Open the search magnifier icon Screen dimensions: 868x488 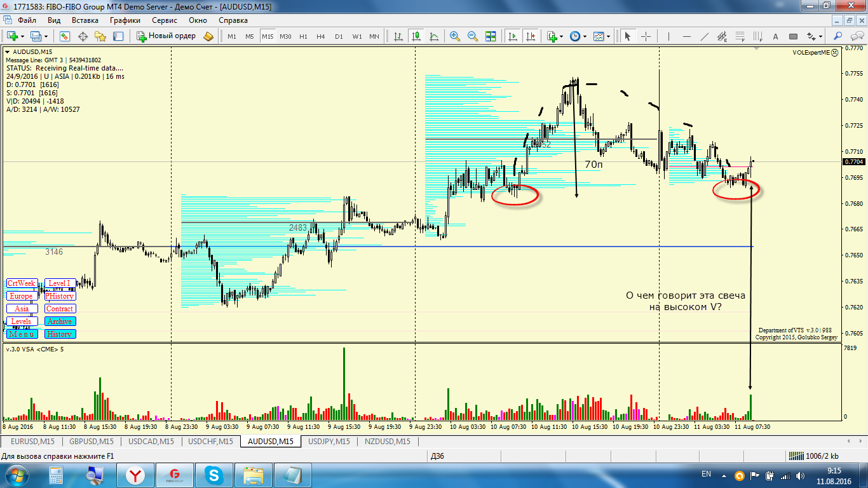[x=838, y=36]
